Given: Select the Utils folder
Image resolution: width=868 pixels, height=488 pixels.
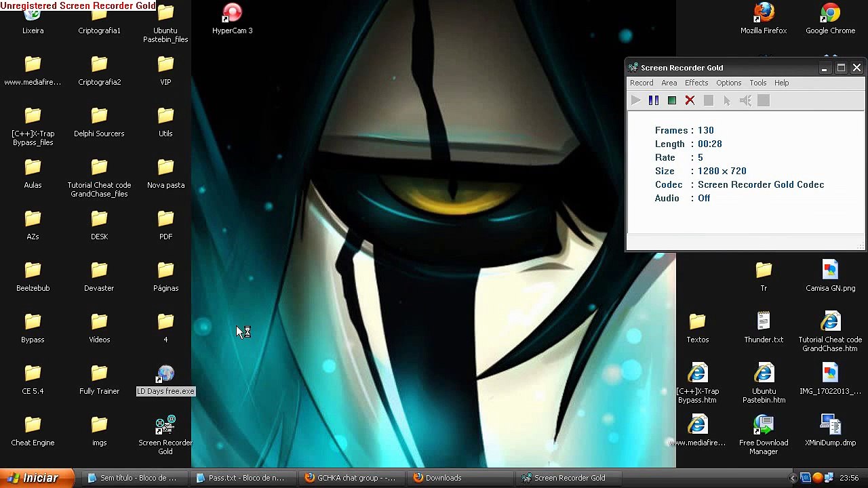Looking at the screenshot, I should click(165, 122).
